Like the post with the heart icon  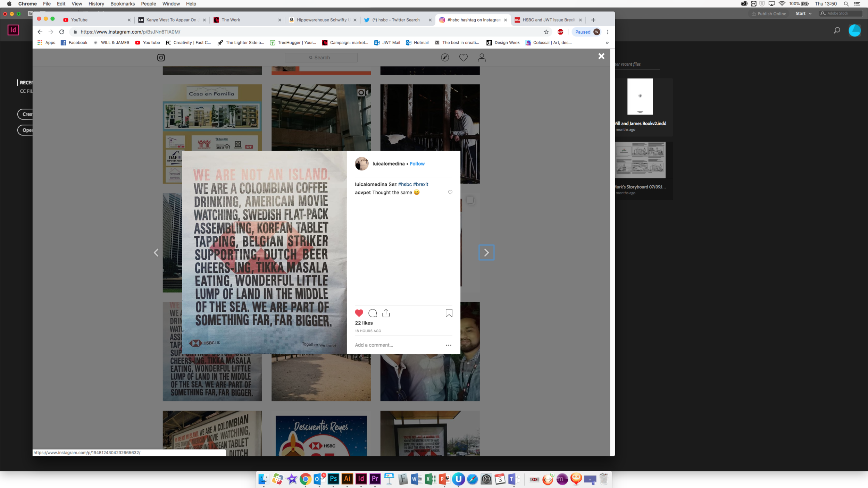[x=359, y=313]
